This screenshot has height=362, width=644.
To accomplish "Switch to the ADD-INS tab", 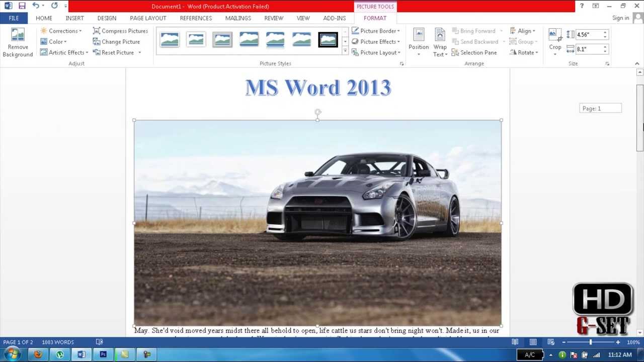I will point(335,18).
